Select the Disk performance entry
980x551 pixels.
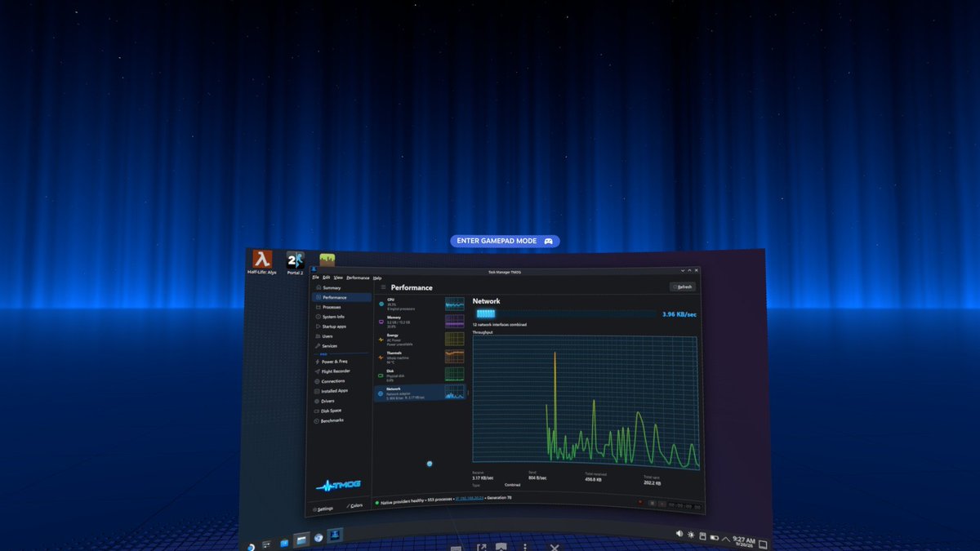click(x=421, y=375)
